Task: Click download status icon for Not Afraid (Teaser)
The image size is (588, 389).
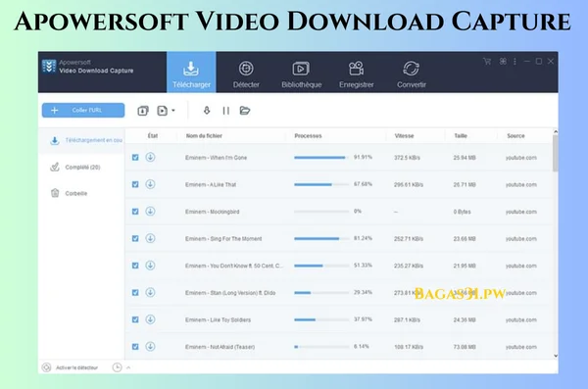Action: pyautogui.click(x=150, y=346)
